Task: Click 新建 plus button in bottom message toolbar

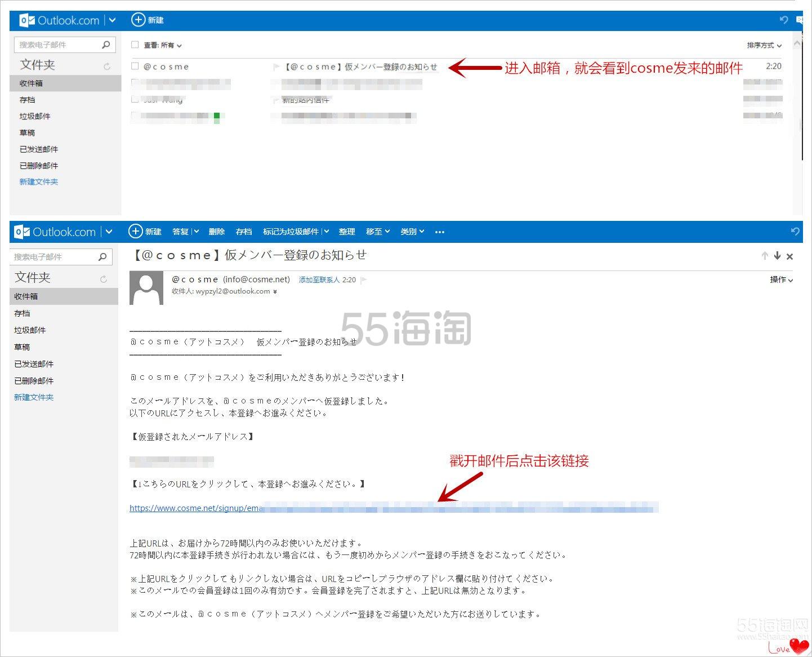Action: click(145, 232)
